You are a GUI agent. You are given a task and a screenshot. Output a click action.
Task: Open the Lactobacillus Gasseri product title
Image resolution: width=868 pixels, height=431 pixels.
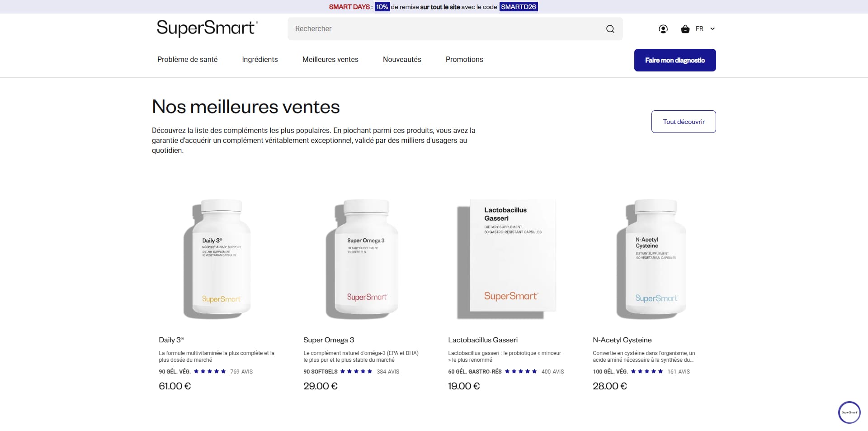point(483,340)
